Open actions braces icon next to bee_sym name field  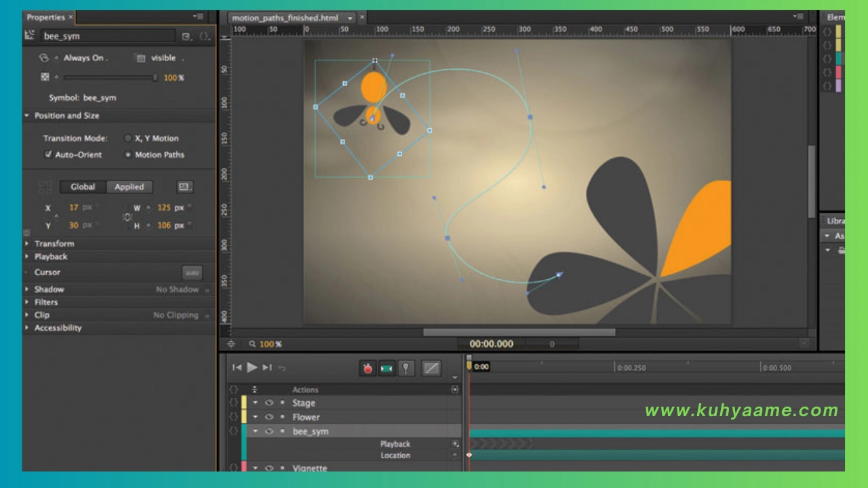pyautogui.click(x=205, y=36)
